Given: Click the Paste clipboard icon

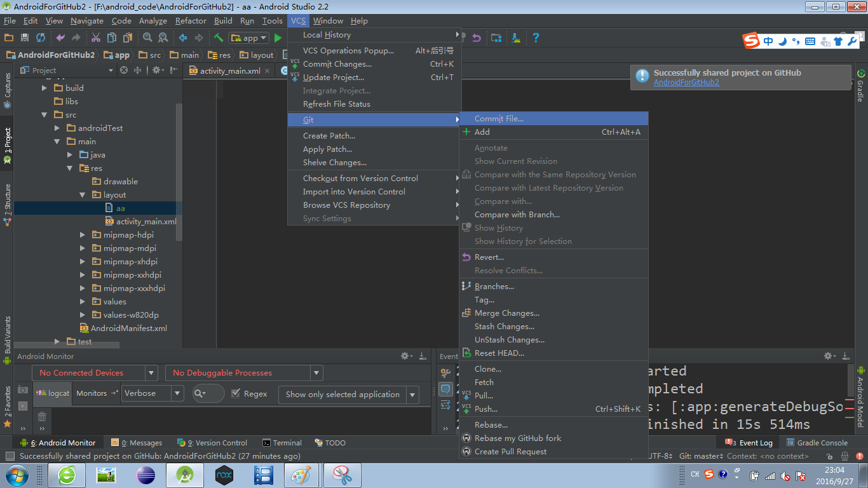Looking at the screenshot, I should pyautogui.click(x=127, y=38).
